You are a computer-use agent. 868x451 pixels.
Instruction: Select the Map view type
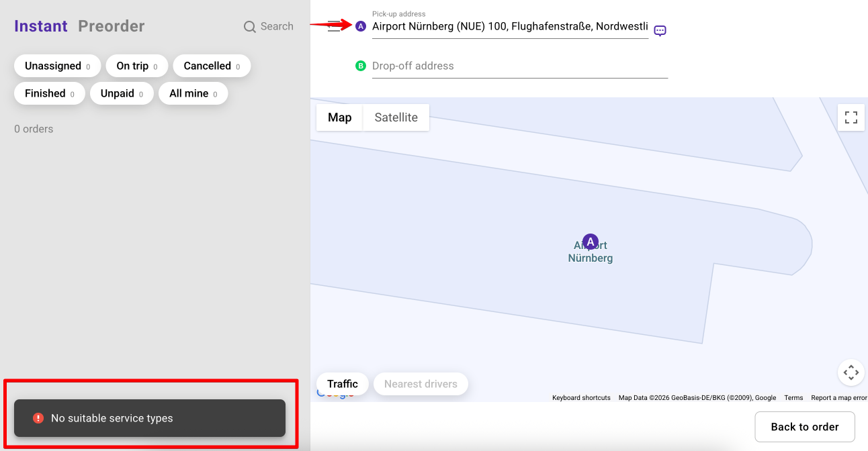tap(339, 117)
